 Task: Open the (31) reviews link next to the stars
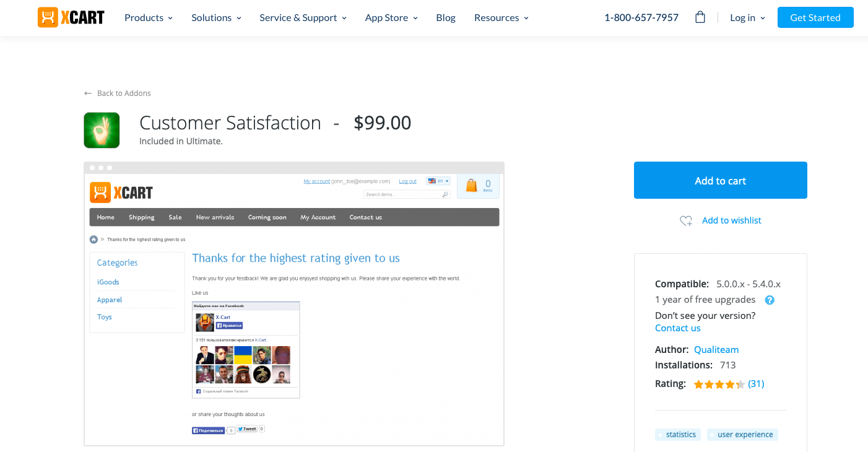(x=756, y=384)
